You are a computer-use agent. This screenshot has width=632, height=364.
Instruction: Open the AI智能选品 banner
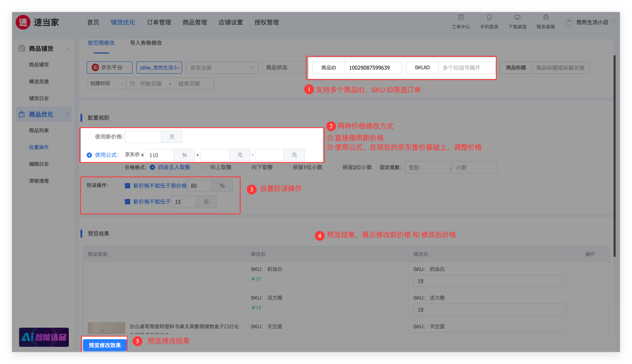44,337
